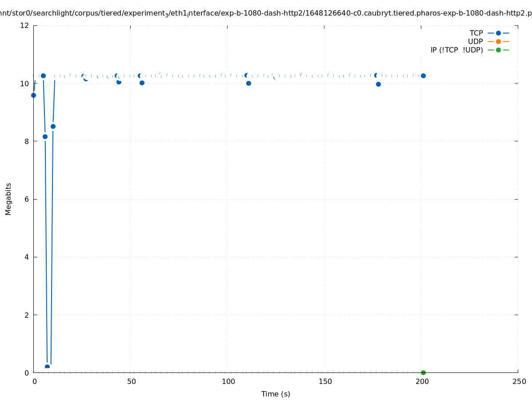Click the file path title at top
The image size is (532, 400).
[266, 14]
